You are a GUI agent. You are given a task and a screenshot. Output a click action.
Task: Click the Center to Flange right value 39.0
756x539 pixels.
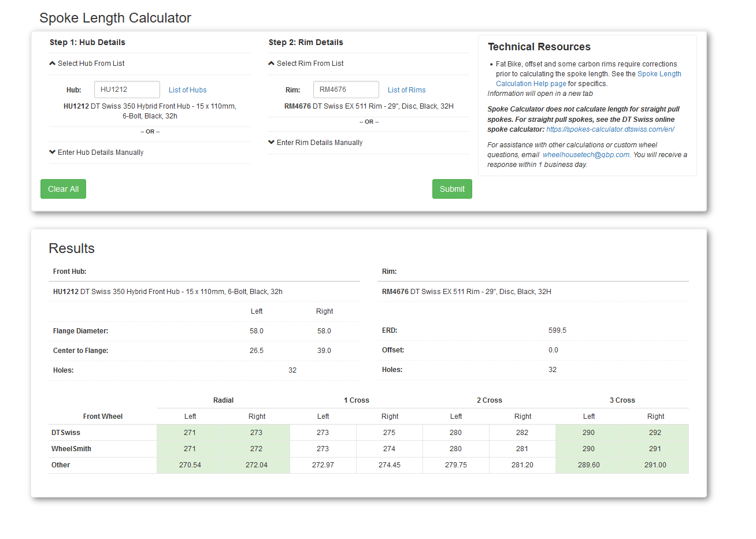click(x=324, y=351)
